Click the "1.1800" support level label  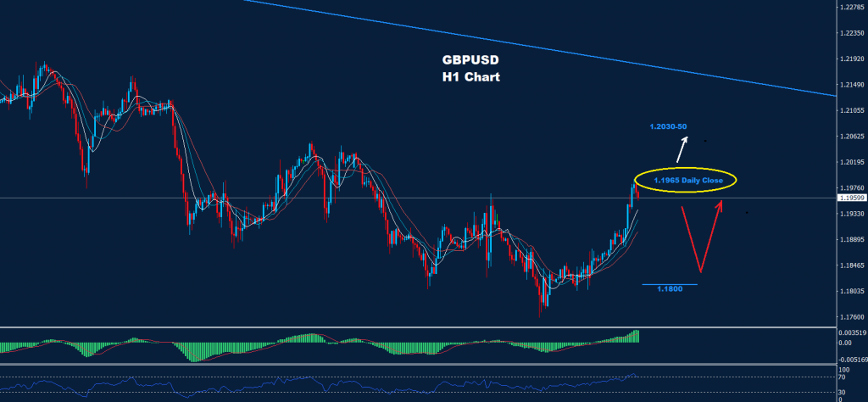670,289
